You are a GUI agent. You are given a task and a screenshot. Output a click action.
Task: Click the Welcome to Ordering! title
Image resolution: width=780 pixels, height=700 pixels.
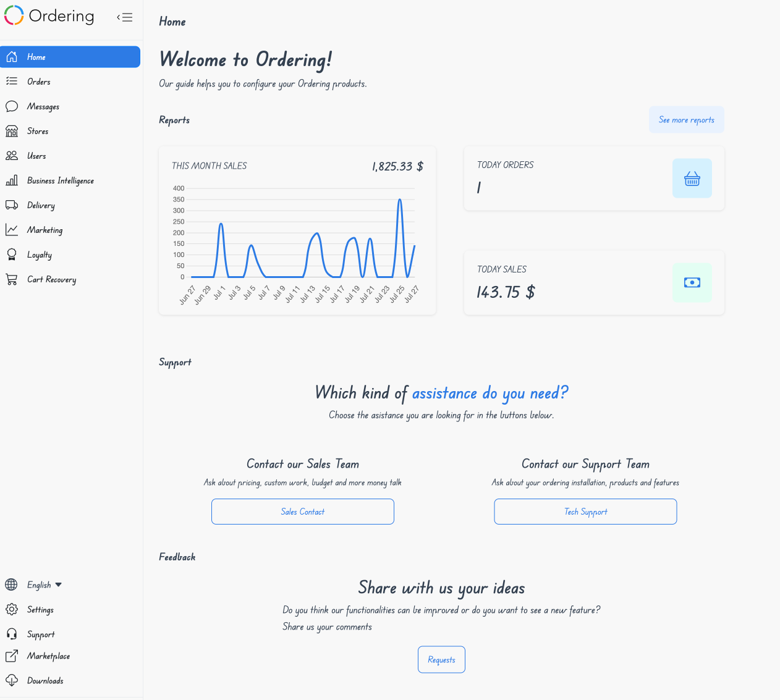(245, 59)
